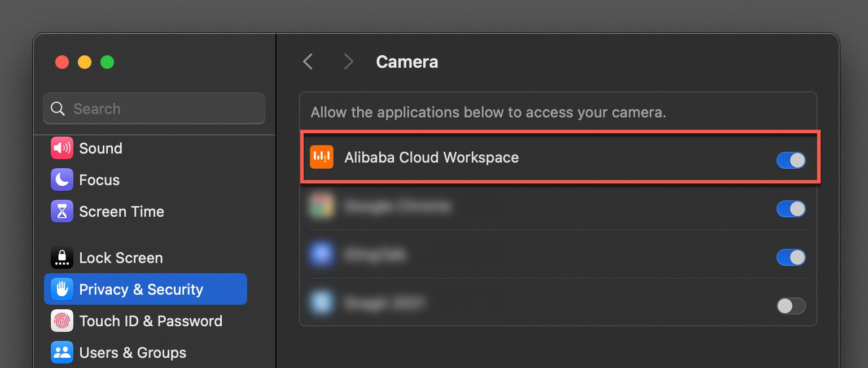Click the DingTalk app icon

322,255
